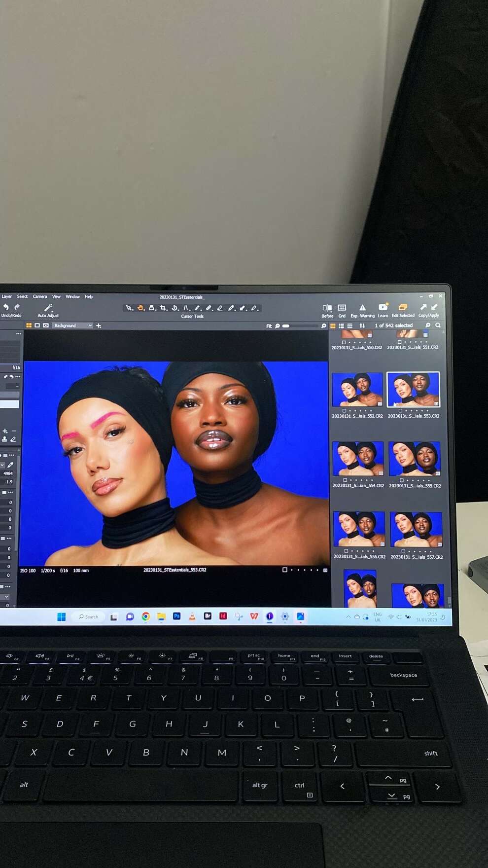
Task: Open Photoshop from the Windows taskbar
Action: tap(177, 616)
